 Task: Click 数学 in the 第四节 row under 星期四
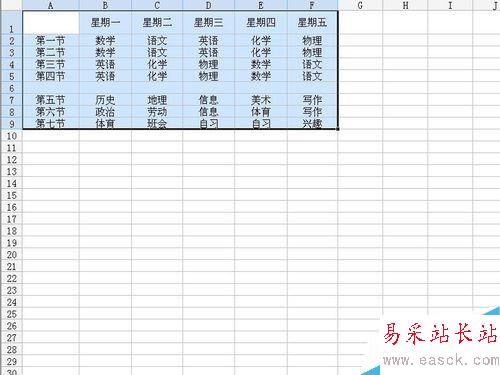[x=261, y=76]
